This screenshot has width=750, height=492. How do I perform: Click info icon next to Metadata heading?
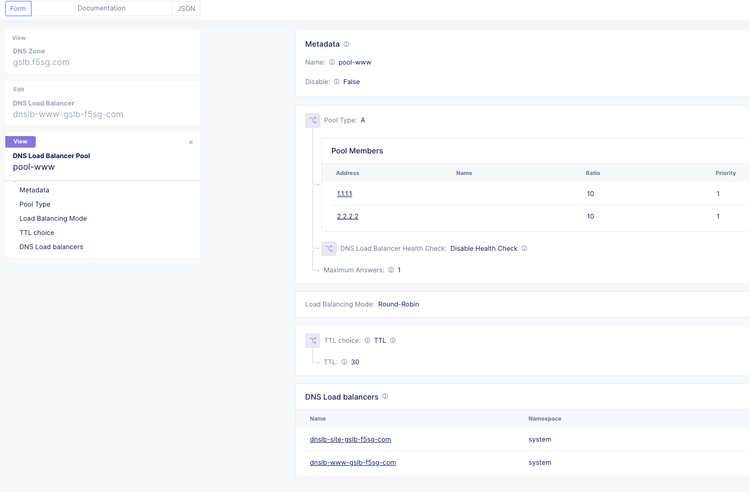(x=347, y=44)
